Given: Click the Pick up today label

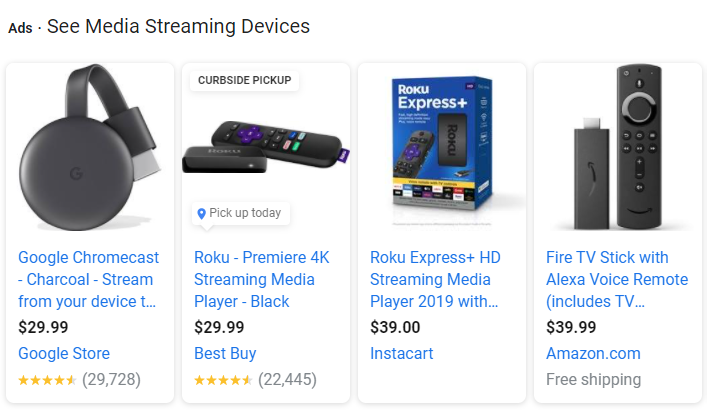Looking at the screenshot, I should [245, 212].
